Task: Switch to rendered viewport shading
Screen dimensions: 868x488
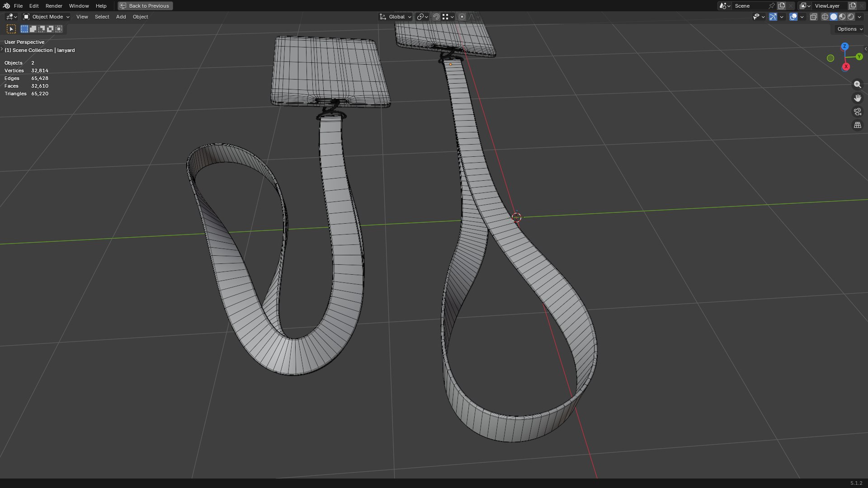Action: tap(851, 17)
